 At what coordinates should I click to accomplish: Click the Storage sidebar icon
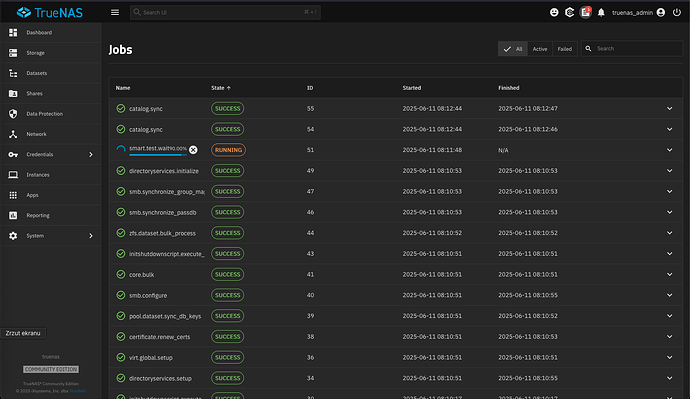[x=13, y=53]
